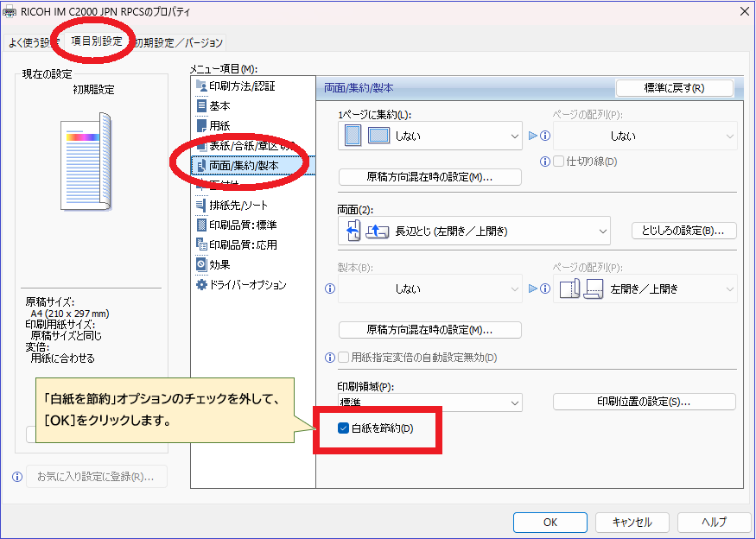This screenshot has height=539, width=756.
Task: Click info icon beside 製本 dropdown
Action: click(x=329, y=289)
